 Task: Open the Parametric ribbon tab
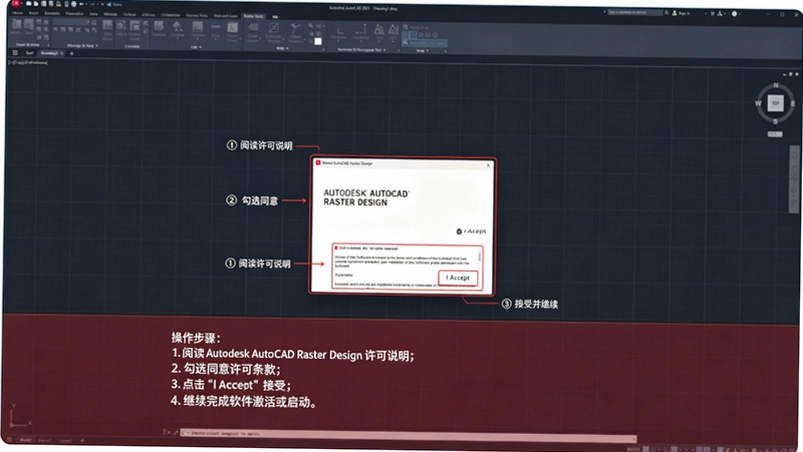74,13
